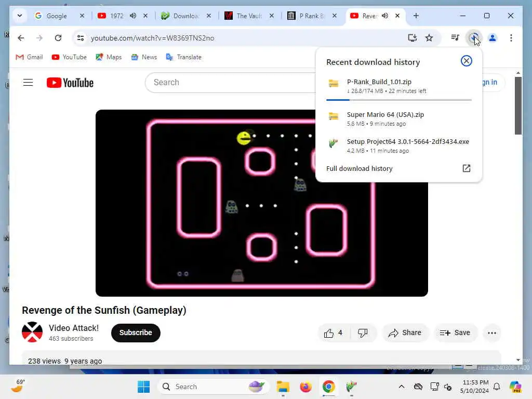The image size is (532, 399).
Task: Open weather widget showing 69°
Action: tap(18, 386)
